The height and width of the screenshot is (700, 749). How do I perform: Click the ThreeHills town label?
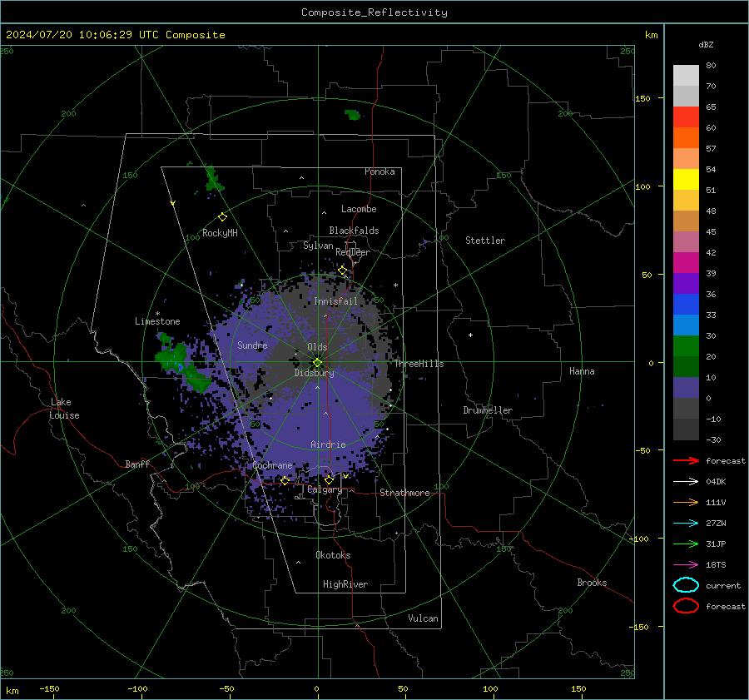click(419, 364)
